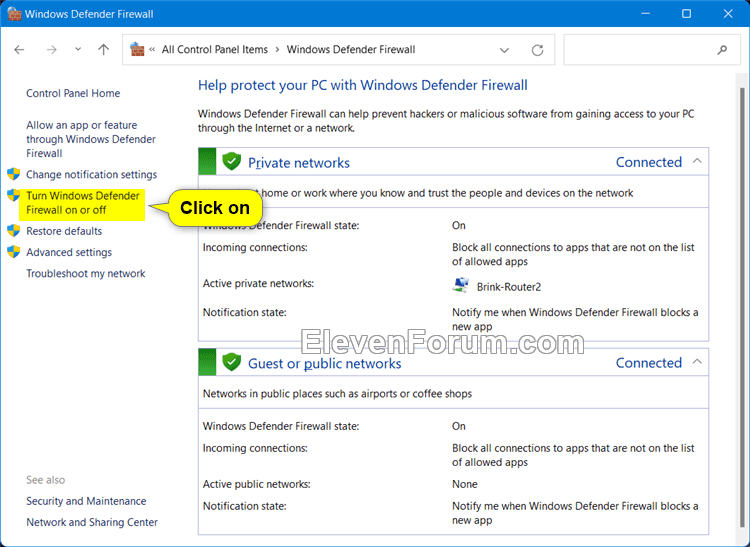Viewport: 750px width, 547px height.
Task: Open Turn Windows Defender Firewall on or off
Action: click(83, 203)
